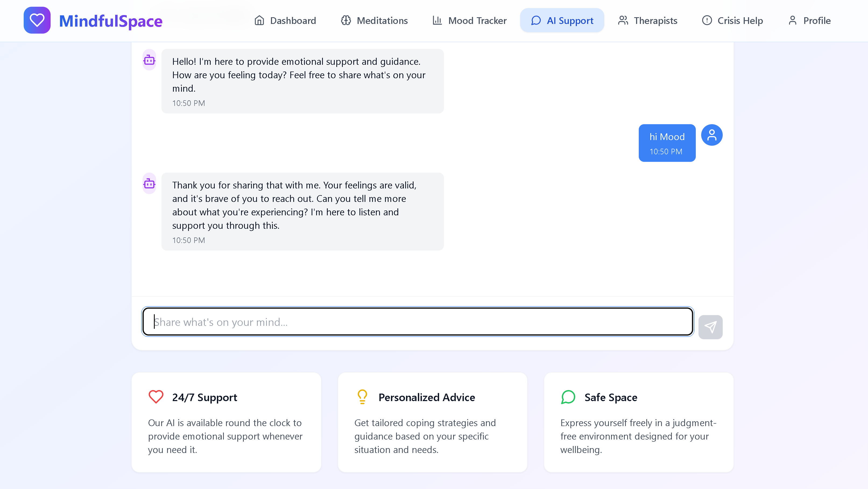Open the Mood Tracker page
Screen dimensions: 868x489
tap(469, 20)
